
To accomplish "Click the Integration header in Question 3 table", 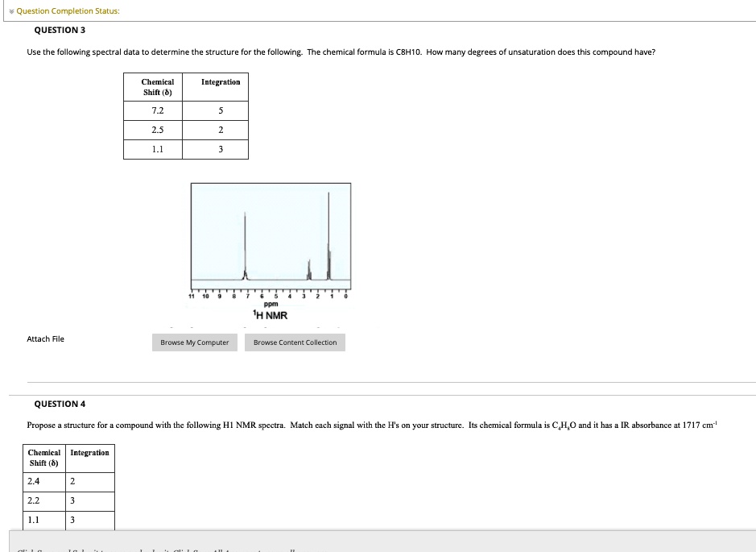I will [219, 81].
